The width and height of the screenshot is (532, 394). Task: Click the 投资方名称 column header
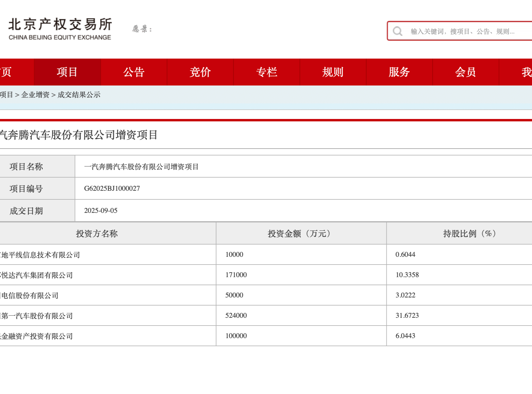tap(97, 233)
